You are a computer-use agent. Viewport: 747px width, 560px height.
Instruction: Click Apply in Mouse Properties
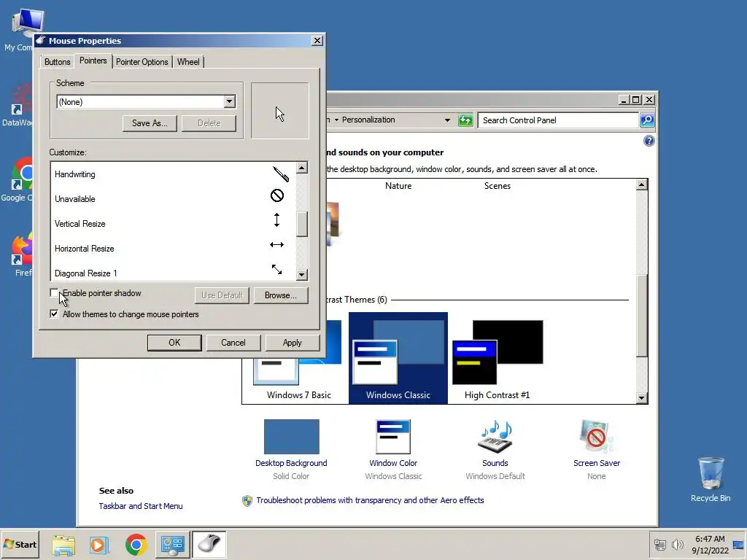(x=292, y=343)
